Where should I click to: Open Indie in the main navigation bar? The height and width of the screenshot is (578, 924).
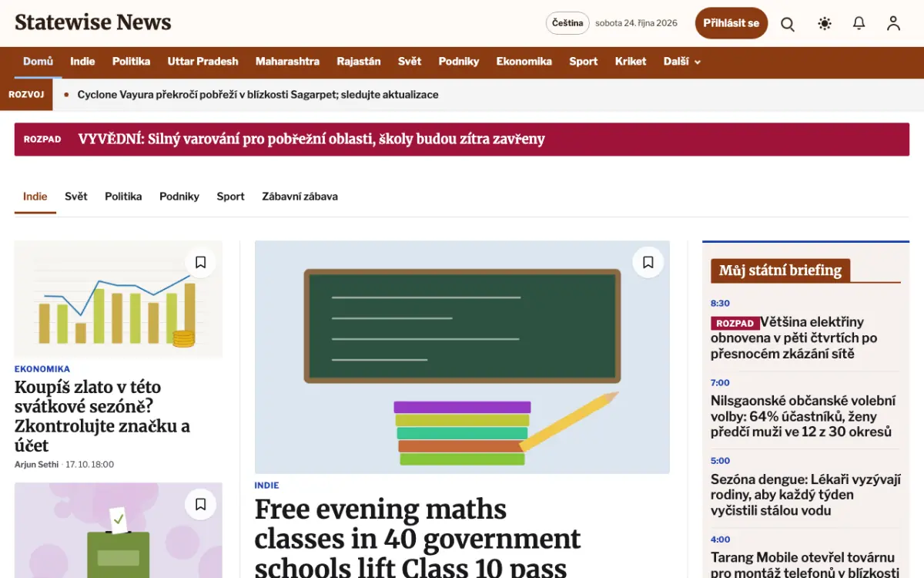point(82,62)
